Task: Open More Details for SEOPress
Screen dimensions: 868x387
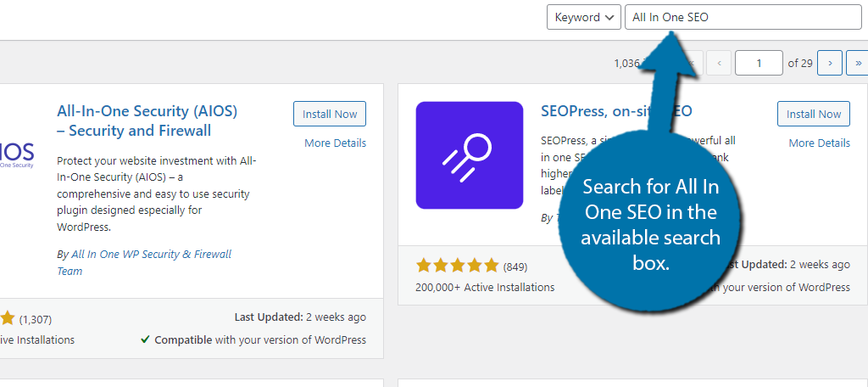Action: point(820,143)
